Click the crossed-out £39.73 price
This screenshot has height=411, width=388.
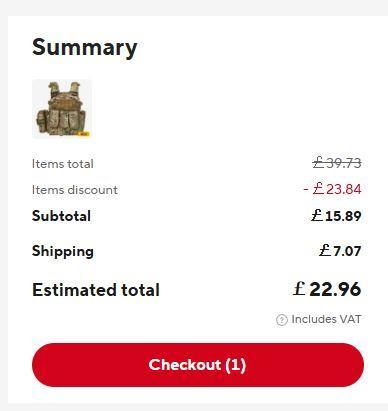(x=337, y=163)
